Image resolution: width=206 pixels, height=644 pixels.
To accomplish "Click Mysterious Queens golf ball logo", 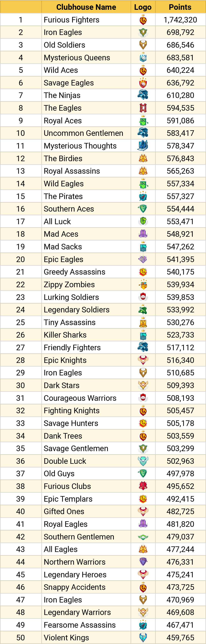I will tap(143, 57).
